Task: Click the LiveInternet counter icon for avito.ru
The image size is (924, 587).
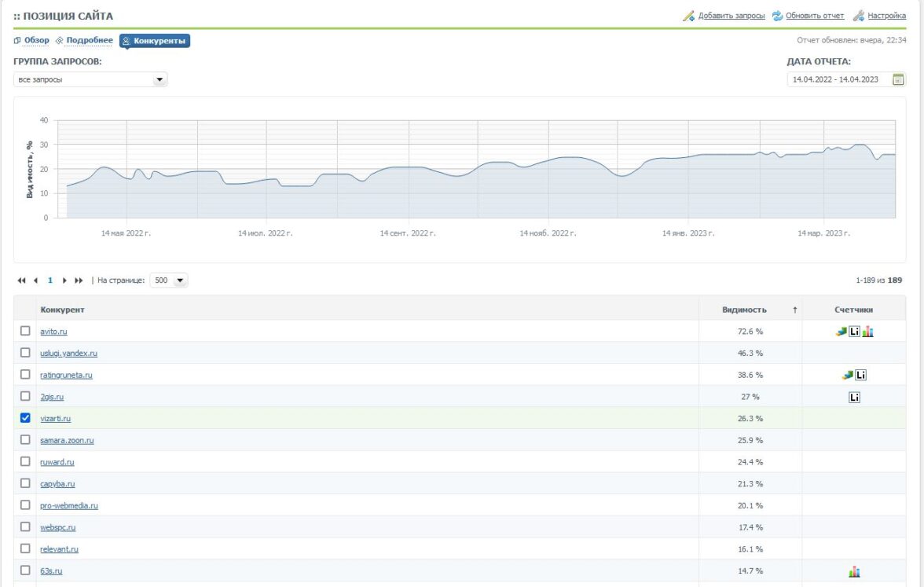Action: pos(855,332)
